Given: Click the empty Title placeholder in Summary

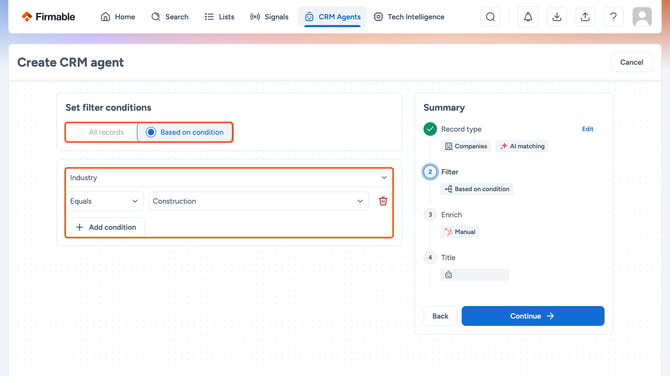Looking at the screenshot, I should pos(474,275).
